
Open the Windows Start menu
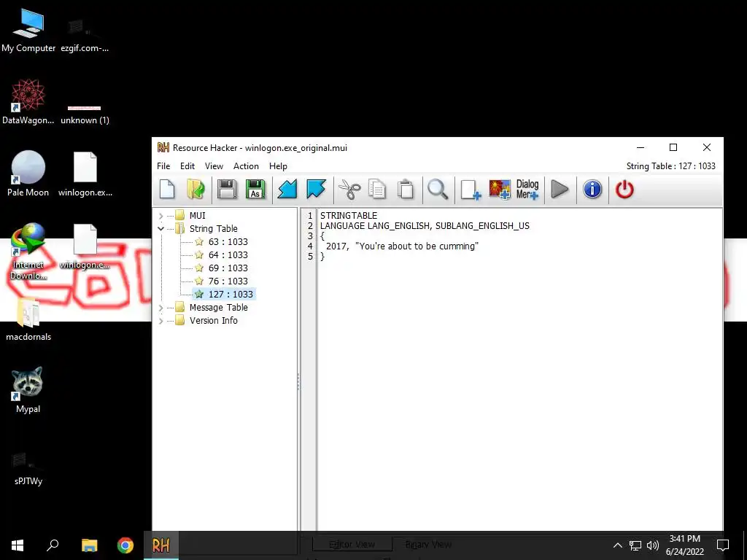(x=18, y=545)
